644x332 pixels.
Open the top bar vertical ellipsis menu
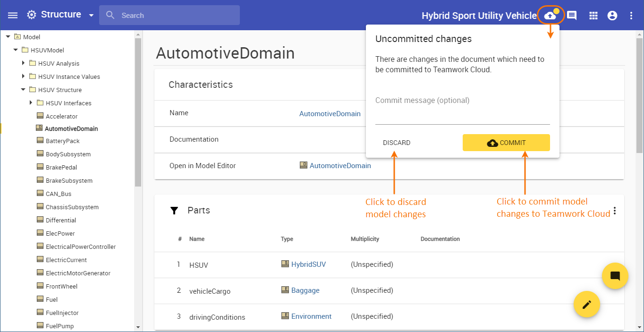point(631,16)
